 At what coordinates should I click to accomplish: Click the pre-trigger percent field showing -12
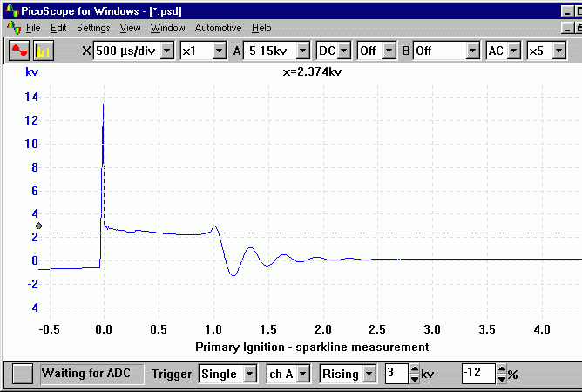478,374
